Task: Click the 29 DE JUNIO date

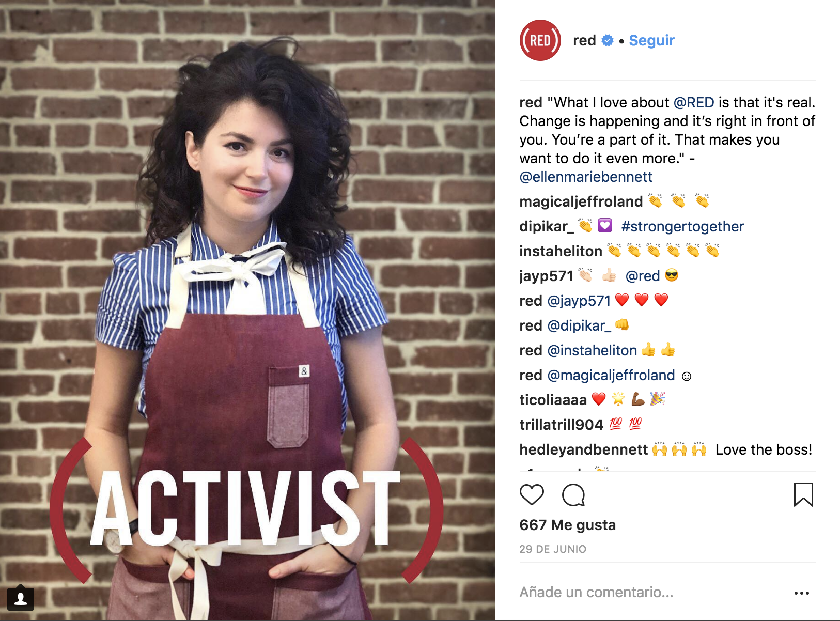Action: 553,549
